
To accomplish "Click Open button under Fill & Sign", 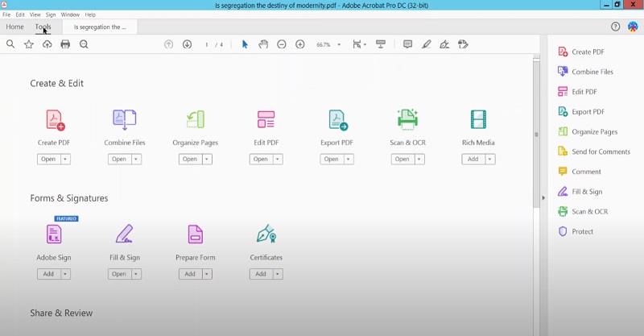I will tap(119, 274).
